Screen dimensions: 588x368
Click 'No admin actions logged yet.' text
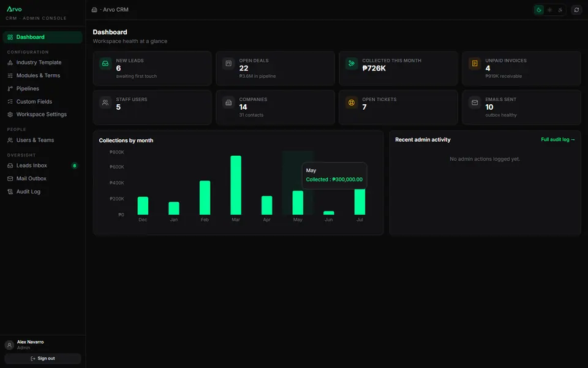pyautogui.click(x=485, y=159)
